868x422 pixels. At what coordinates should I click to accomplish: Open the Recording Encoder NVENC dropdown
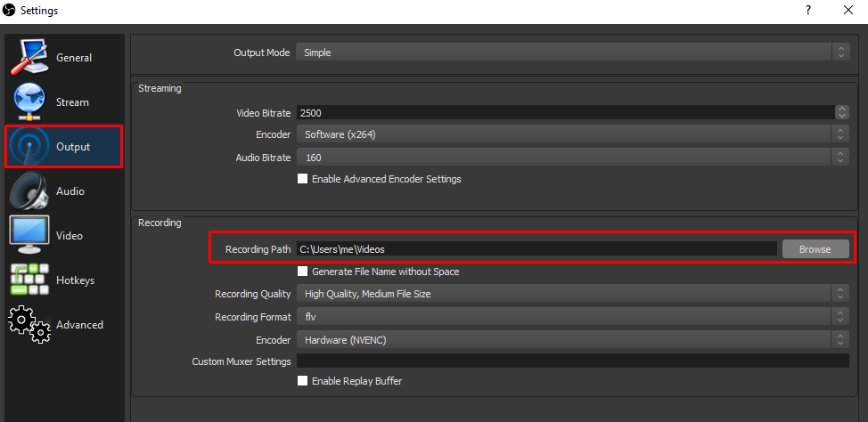[572, 340]
